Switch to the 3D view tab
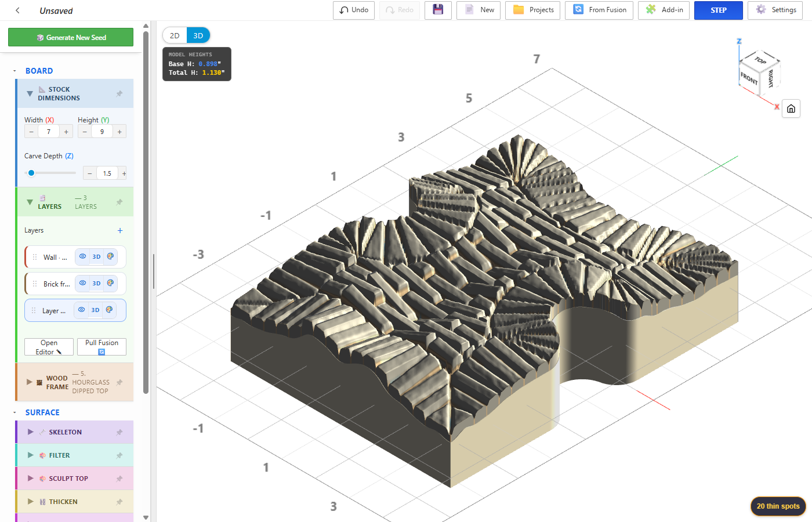The height and width of the screenshot is (522, 812). point(198,35)
